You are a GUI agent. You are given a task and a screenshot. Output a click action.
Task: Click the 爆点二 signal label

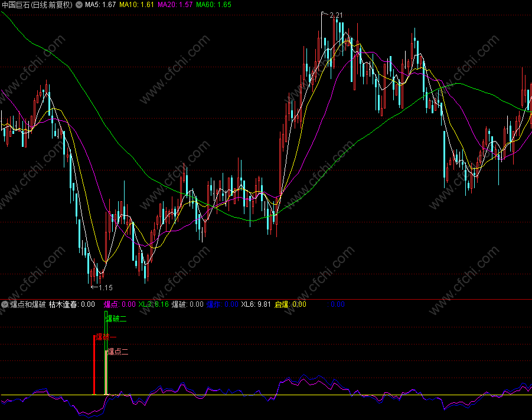118,352
